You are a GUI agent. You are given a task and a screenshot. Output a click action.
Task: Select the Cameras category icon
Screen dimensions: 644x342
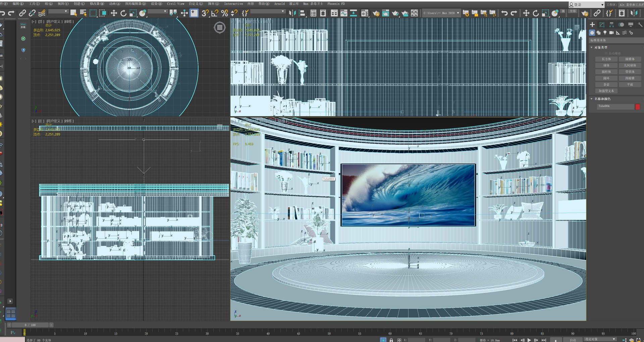(611, 33)
